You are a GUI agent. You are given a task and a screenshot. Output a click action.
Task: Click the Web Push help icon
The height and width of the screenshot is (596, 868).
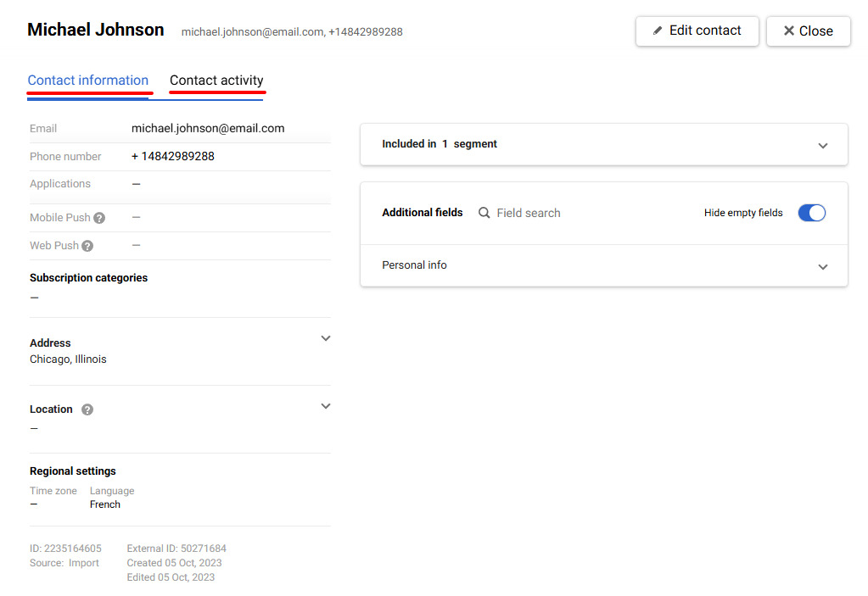click(87, 245)
